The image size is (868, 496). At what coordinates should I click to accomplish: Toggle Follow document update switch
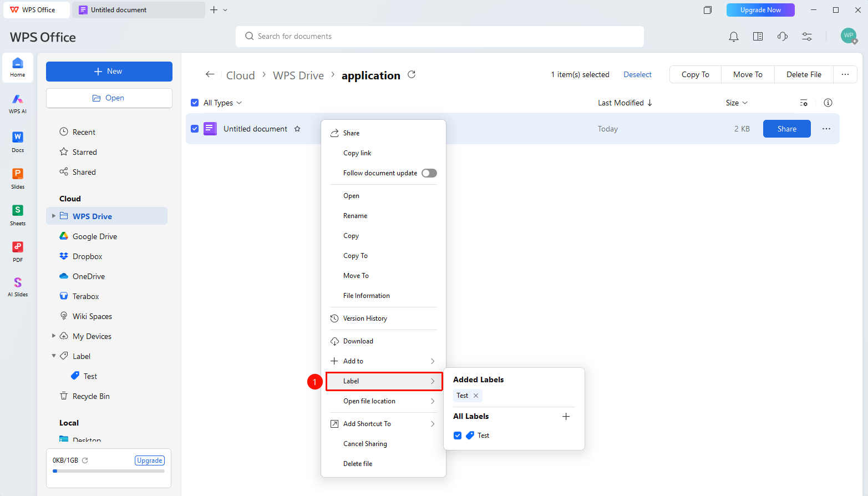tap(429, 173)
